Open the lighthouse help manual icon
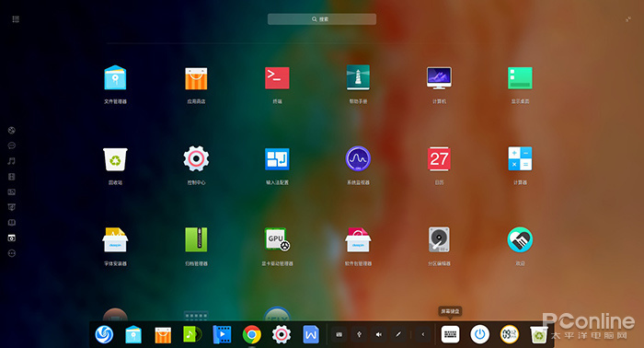The width and height of the screenshot is (644, 348). click(x=358, y=77)
